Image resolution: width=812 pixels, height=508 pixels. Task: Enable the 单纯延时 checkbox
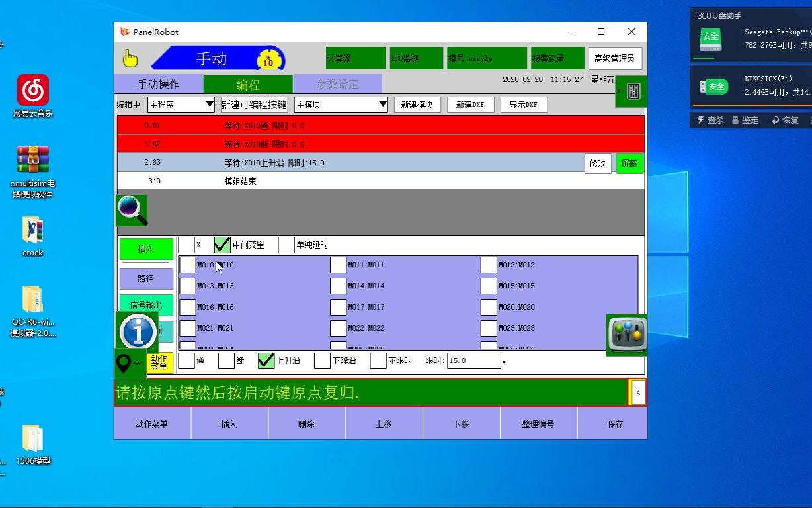[286, 245]
